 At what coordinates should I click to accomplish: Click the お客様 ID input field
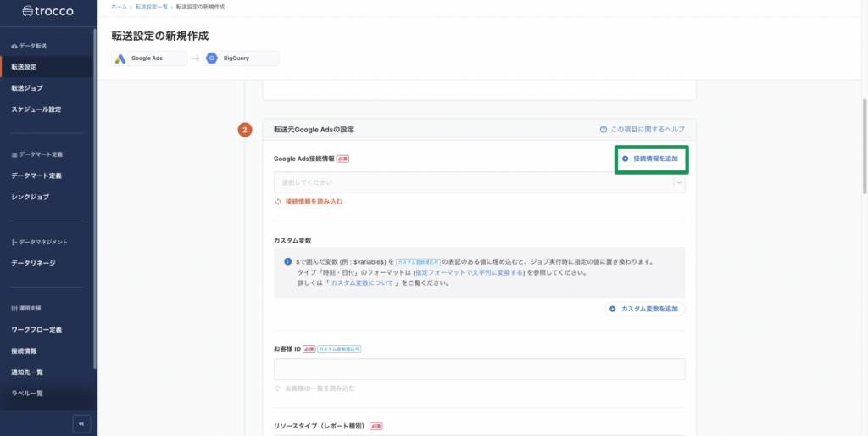coord(479,369)
